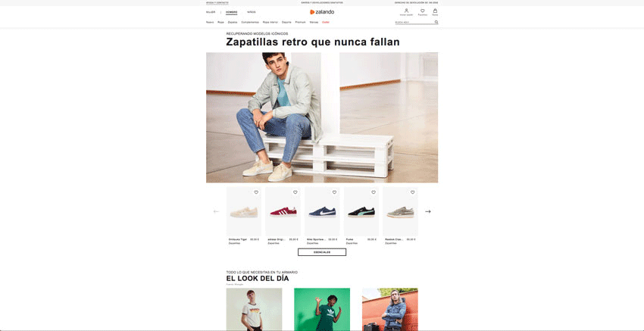This screenshot has width=644, height=331.
Task: Open the Favoritos heart icon in header
Action: pos(422,11)
